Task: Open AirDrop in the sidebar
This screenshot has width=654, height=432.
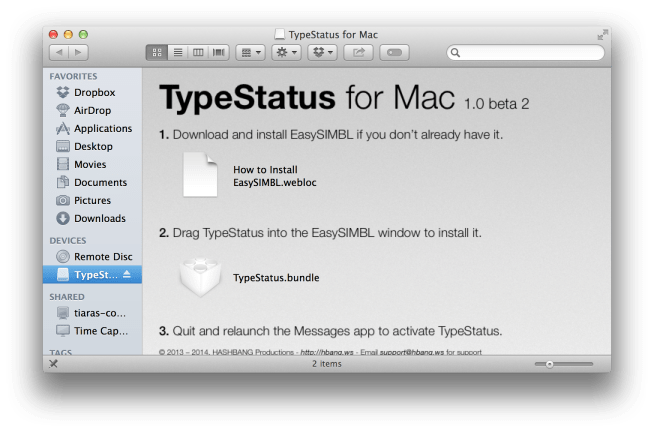Action: [94, 110]
